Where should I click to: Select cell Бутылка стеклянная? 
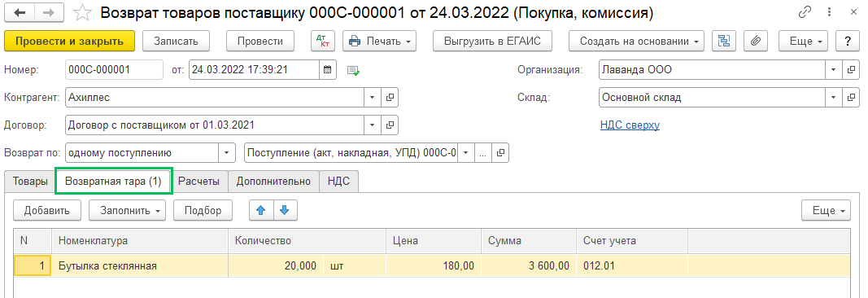pyautogui.click(x=140, y=266)
